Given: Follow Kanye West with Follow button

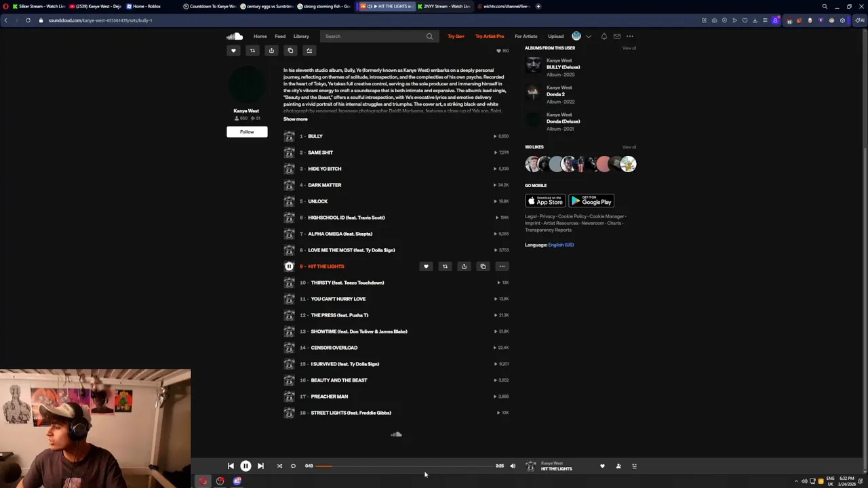Looking at the screenshot, I should pos(247,131).
